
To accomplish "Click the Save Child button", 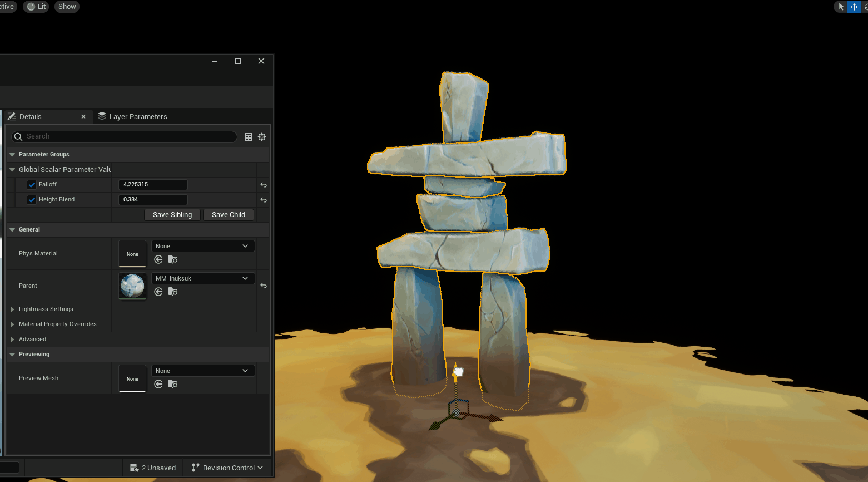I will pos(228,214).
